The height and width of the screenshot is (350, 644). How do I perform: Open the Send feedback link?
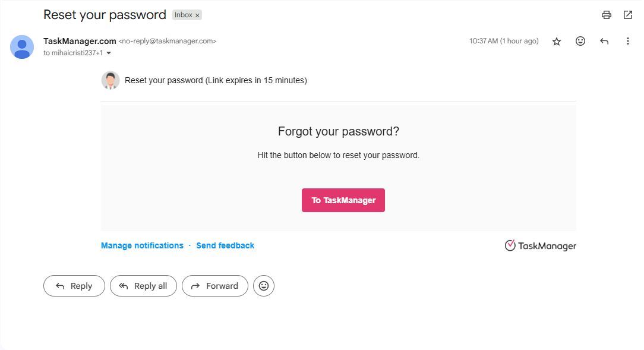pyautogui.click(x=225, y=245)
